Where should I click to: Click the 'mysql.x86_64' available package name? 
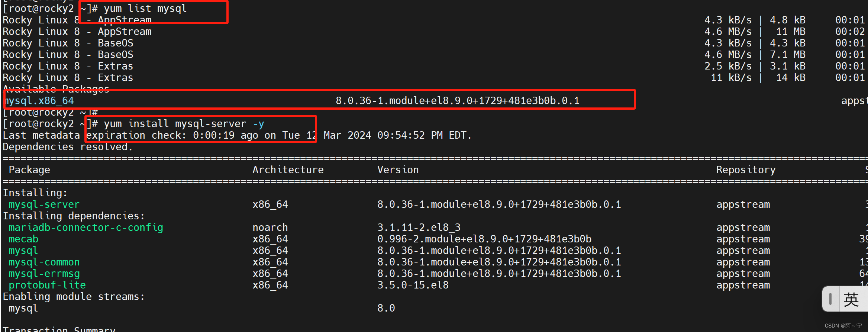click(39, 101)
